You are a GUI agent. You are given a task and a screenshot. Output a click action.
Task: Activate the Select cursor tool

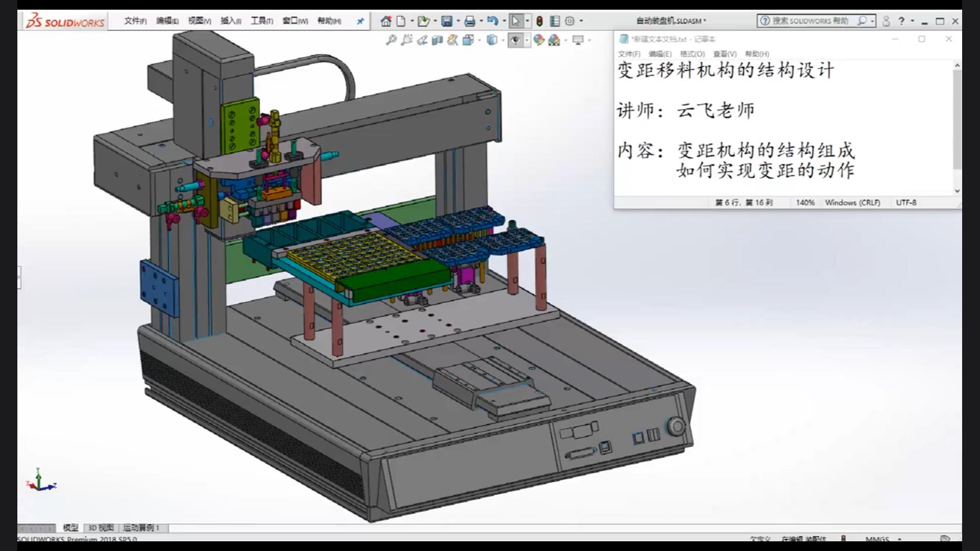click(516, 21)
